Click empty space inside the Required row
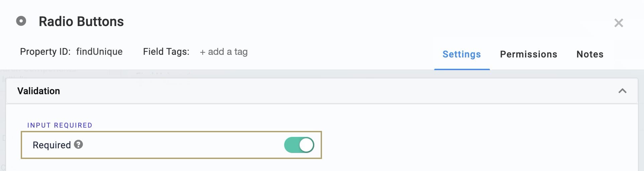The width and height of the screenshot is (644, 171). [x=181, y=145]
